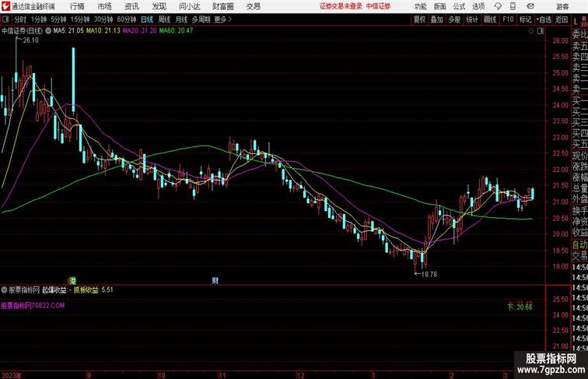588x379 pixels.
Task: Click the mobile phone icon
Action: [513, 6]
